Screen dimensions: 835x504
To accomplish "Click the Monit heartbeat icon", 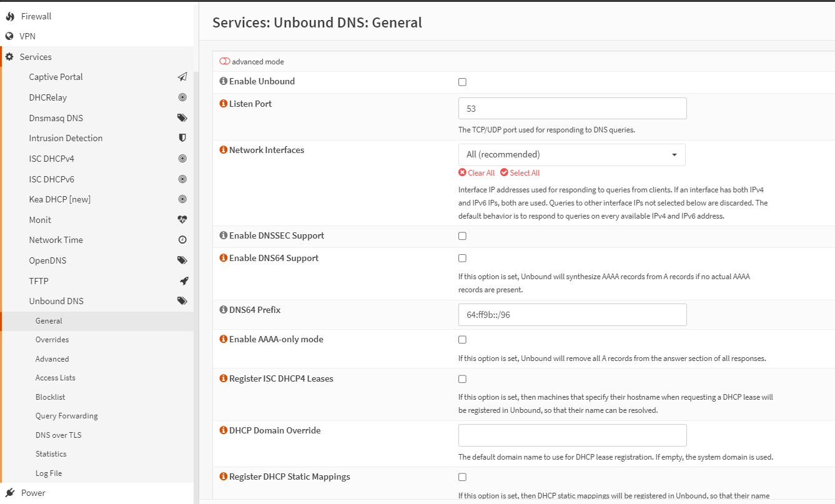I will 182,220.
